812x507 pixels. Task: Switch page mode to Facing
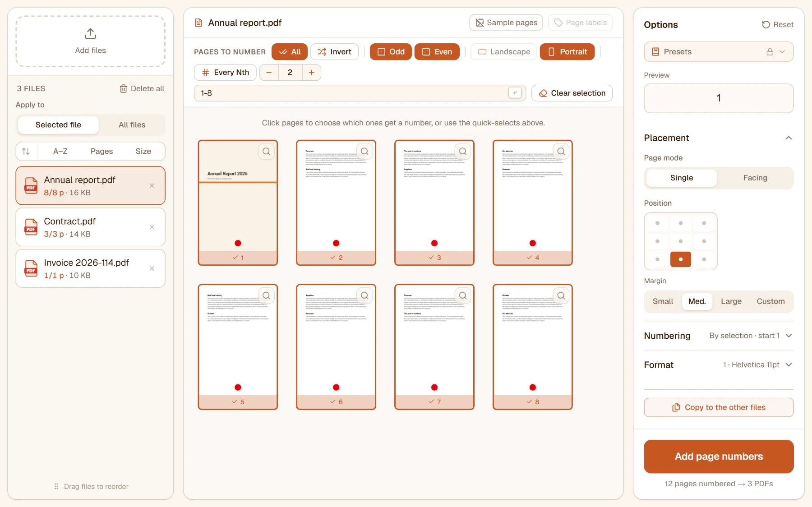(755, 178)
